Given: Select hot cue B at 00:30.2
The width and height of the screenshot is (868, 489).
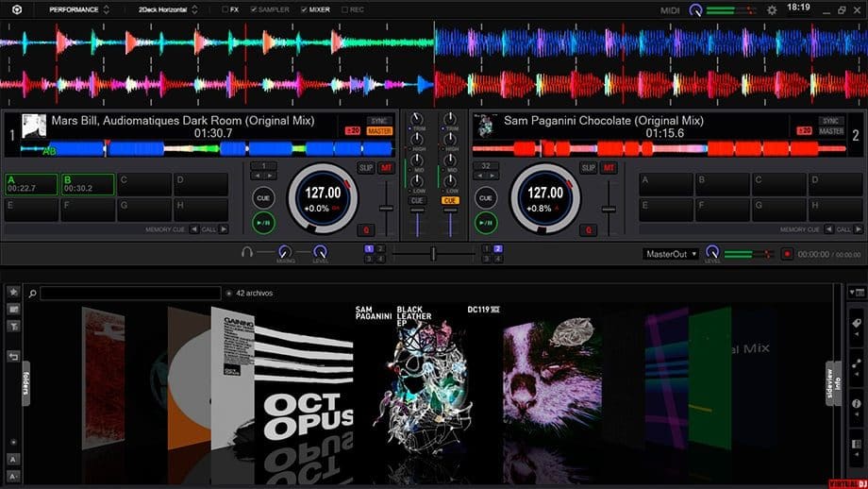Looking at the screenshot, I should pos(88,184).
